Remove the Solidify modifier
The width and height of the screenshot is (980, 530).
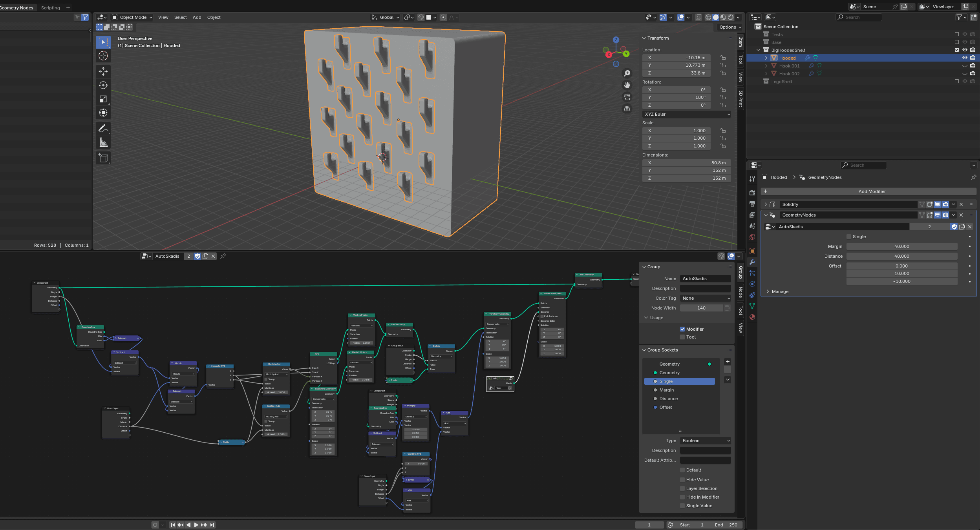(961, 204)
